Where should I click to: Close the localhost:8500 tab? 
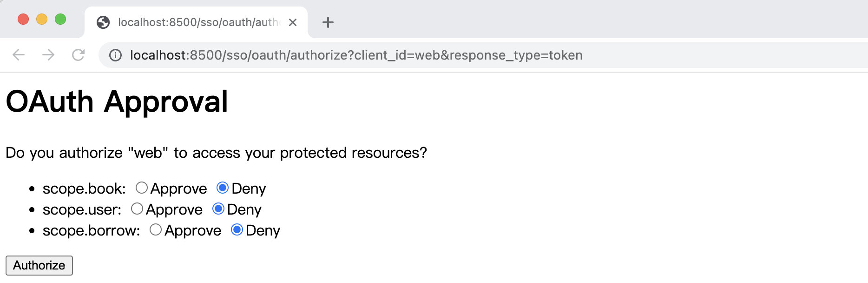coord(293,22)
